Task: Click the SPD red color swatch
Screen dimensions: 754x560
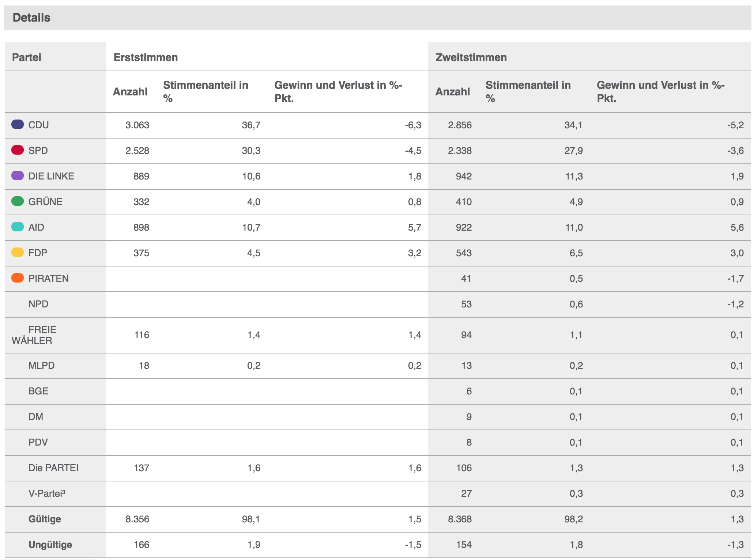Action: tap(18, 150)
